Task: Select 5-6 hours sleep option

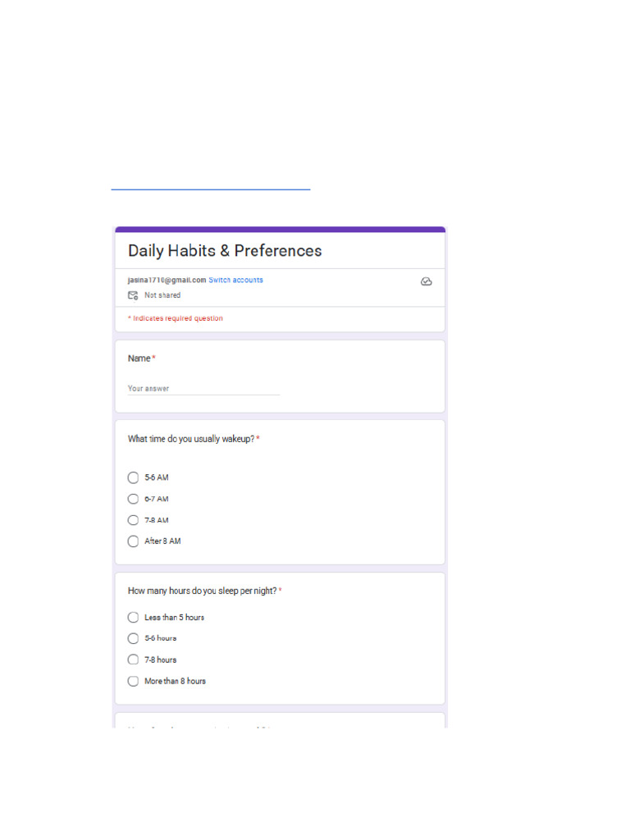Action: pyautogui.click(x=134, y=638)
